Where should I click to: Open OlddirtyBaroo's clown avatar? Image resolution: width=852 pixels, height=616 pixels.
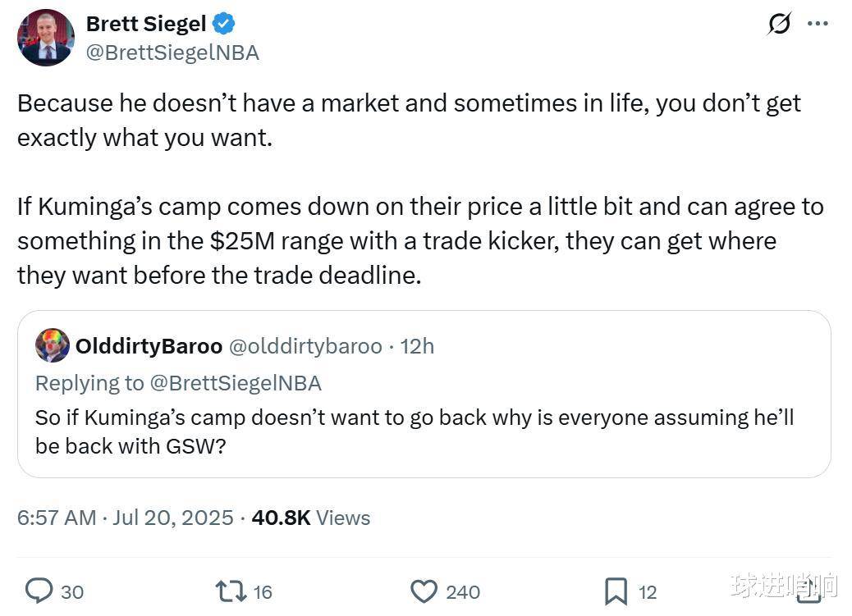53,345
